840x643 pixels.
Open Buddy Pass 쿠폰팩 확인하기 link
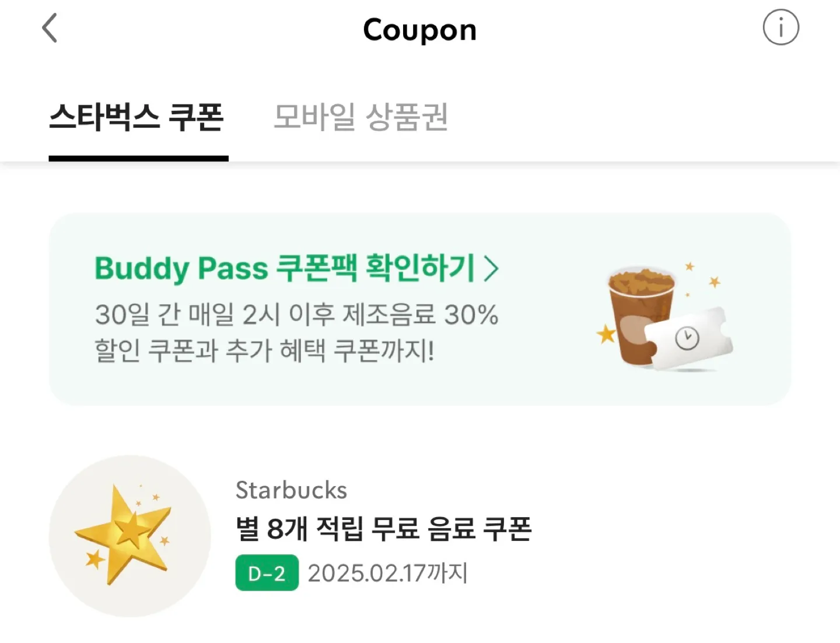click(x=296, y=269)
